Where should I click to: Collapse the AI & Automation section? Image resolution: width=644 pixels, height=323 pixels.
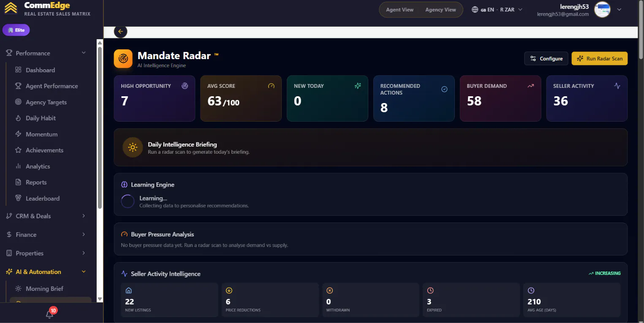coord(46,271)
